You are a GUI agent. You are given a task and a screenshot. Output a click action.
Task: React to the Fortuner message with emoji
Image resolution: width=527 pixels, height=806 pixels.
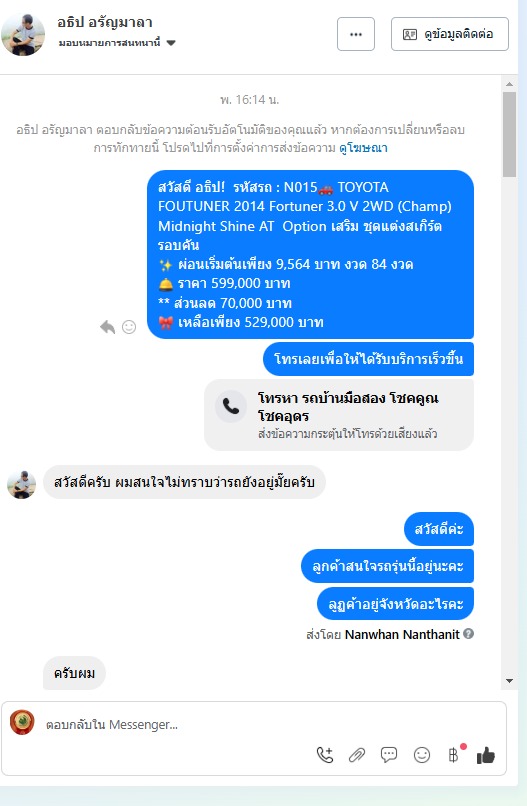(129, 327)
